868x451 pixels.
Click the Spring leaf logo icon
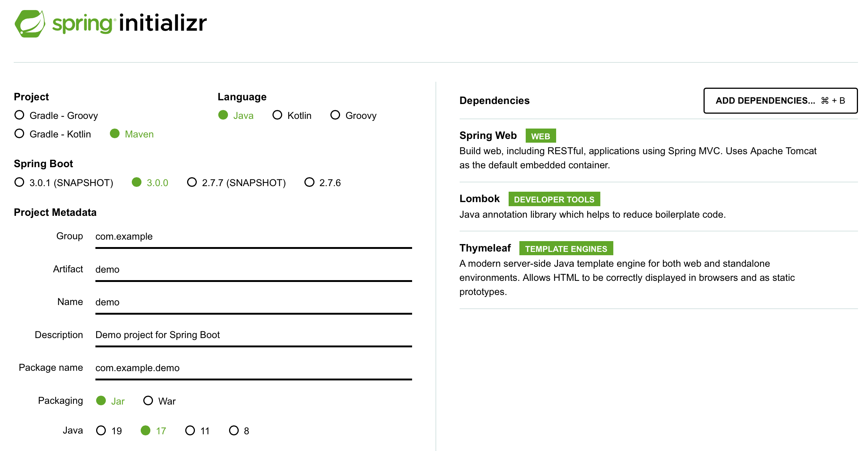pos(30,23)
